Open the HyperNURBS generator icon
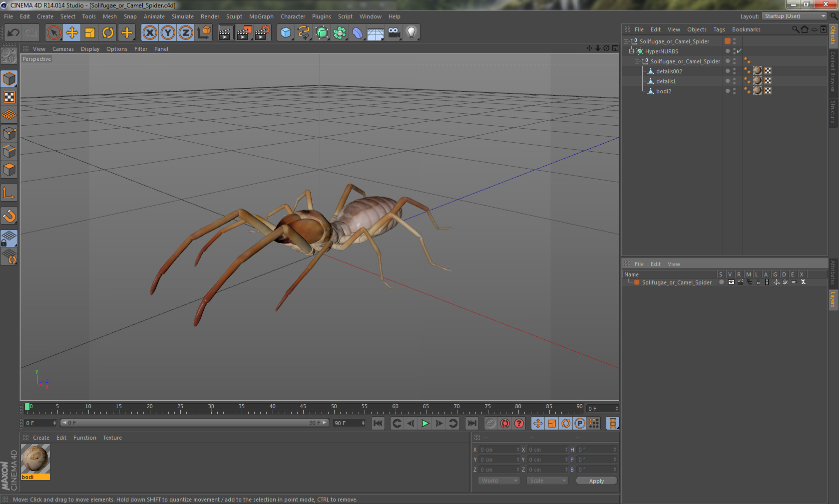 tap(322, 33)
